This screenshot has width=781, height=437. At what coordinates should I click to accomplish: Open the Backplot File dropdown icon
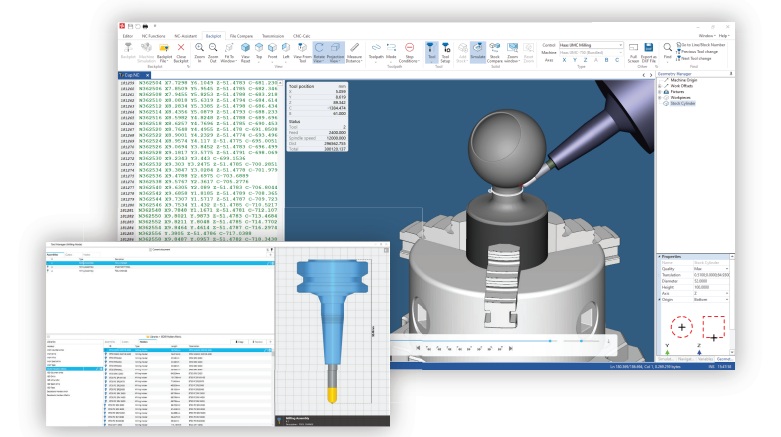[x=164, y=48]
